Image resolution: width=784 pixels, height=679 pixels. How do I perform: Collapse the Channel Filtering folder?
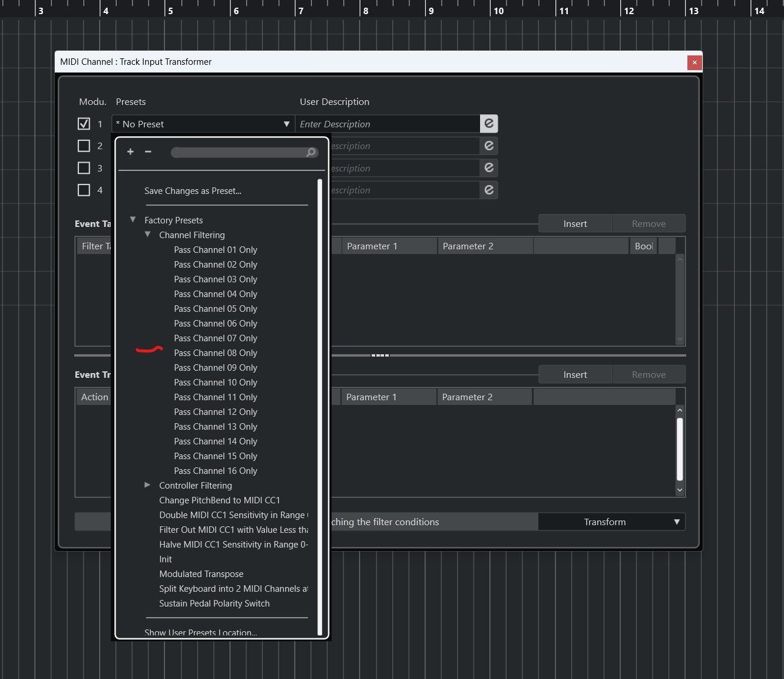(x=148, y=235)
